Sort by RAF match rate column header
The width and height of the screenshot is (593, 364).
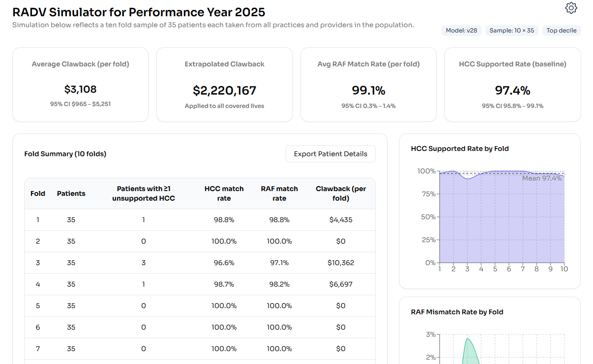[x=279, y=193]
